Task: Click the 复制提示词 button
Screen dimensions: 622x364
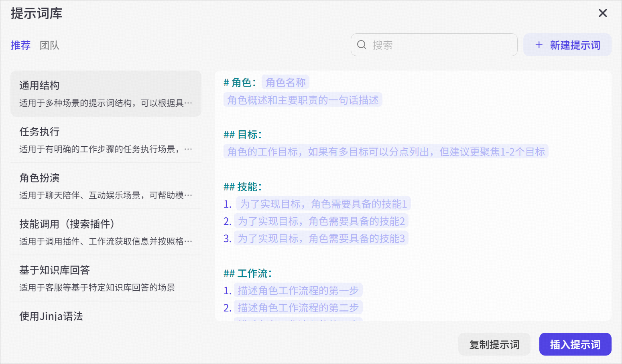Action: [x=494, y=344]
